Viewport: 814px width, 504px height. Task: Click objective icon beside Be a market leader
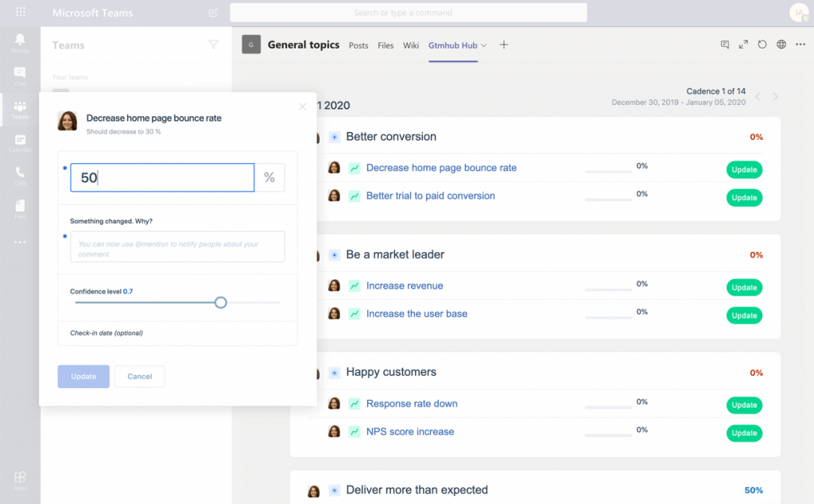click(x=335, y=255)
